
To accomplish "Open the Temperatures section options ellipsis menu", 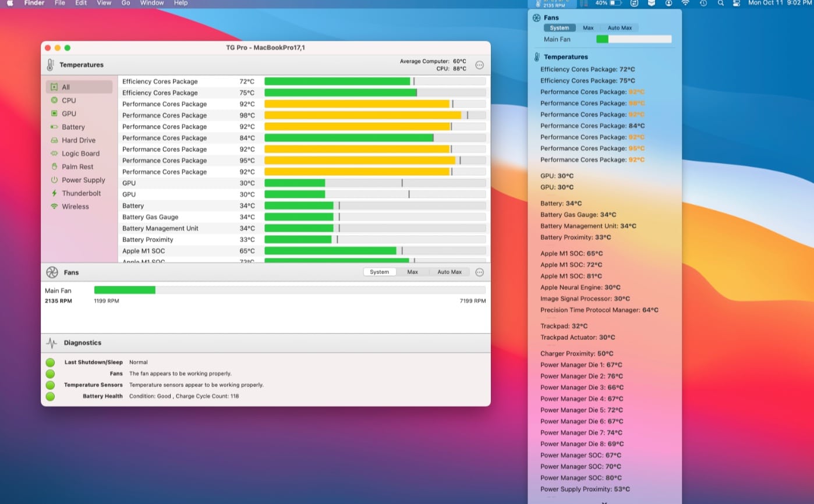I will [x=479, y=65].
